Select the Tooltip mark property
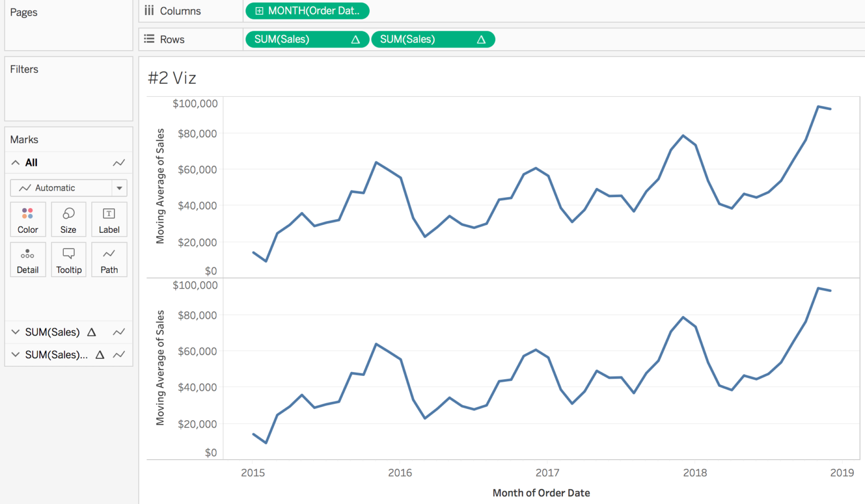The image size is (865, 504). pyautogui.click(x=68, y=260)
